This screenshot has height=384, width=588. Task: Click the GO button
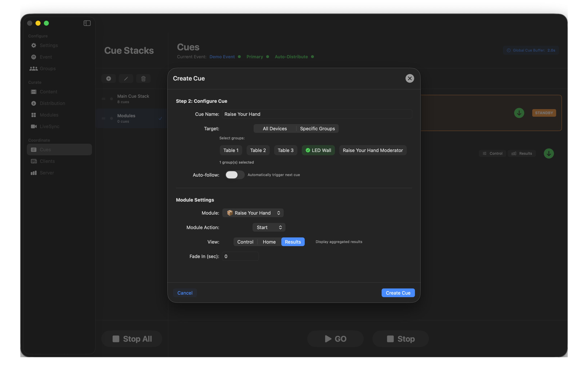(335, 339)
